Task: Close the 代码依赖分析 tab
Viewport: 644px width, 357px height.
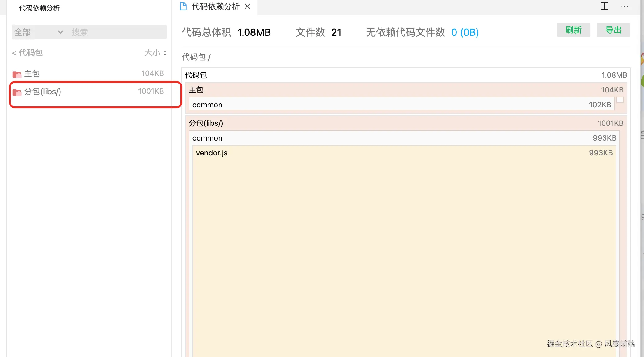Action: 247,6
